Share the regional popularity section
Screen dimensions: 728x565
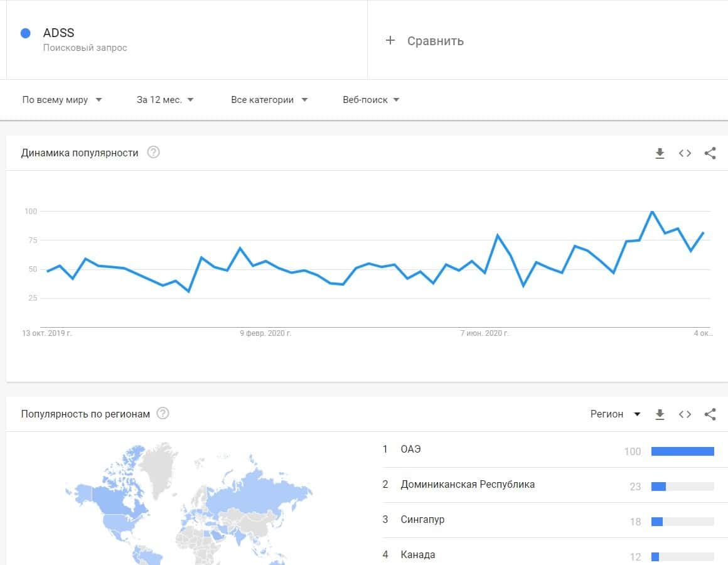[710, 414]
